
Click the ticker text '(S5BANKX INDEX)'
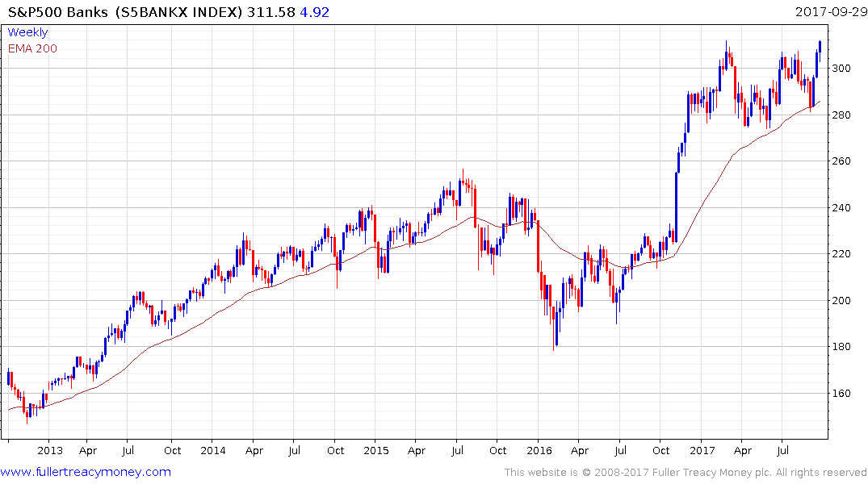point(178,12)
